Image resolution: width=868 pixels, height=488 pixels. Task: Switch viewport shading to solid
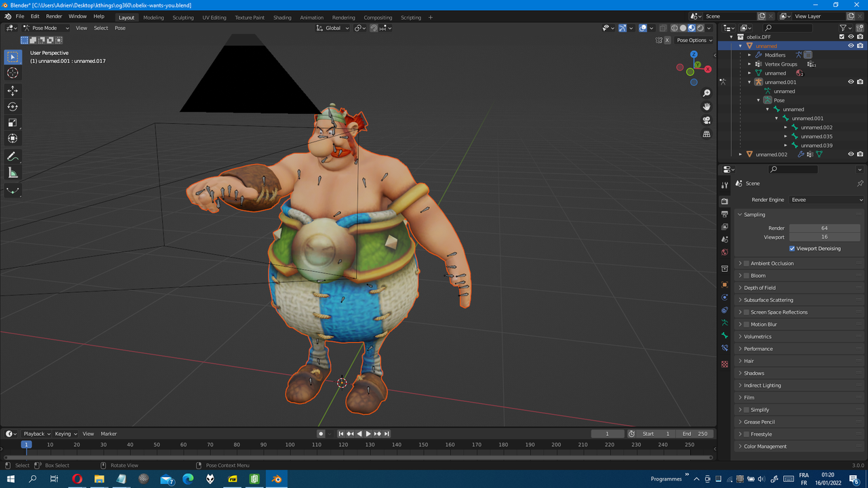pos(683,28)
